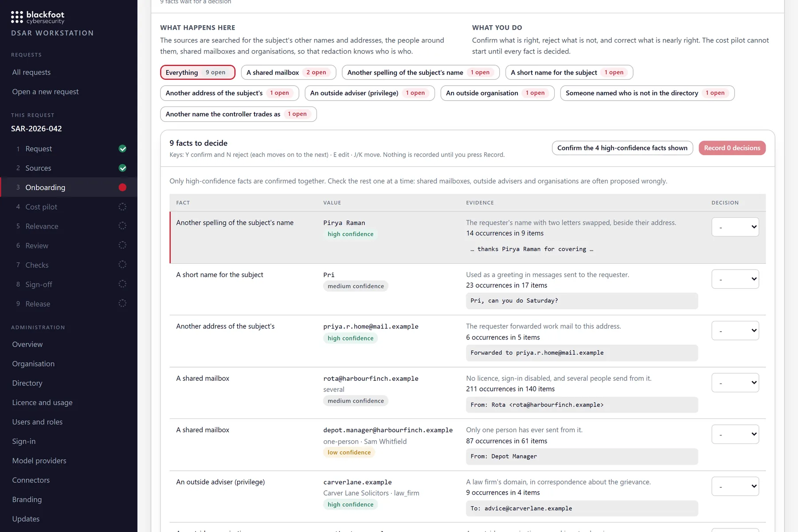Click the green check icon beside Sources
This screenshot has height=532, width=798.
tap(123, 168)
